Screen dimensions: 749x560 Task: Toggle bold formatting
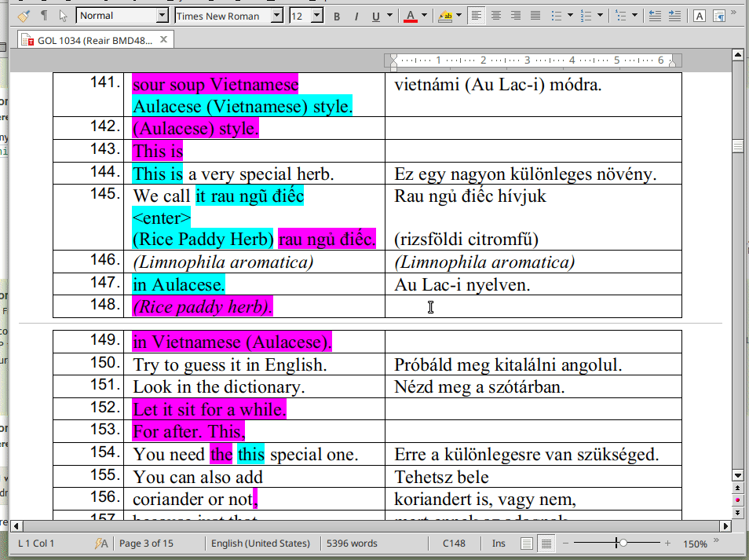click(337, 16)
